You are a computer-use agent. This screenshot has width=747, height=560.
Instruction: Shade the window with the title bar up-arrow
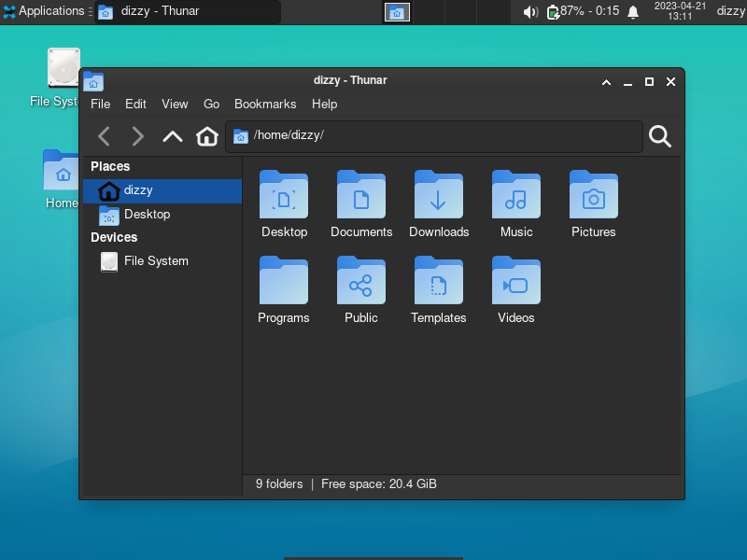[x=606, y=82]
